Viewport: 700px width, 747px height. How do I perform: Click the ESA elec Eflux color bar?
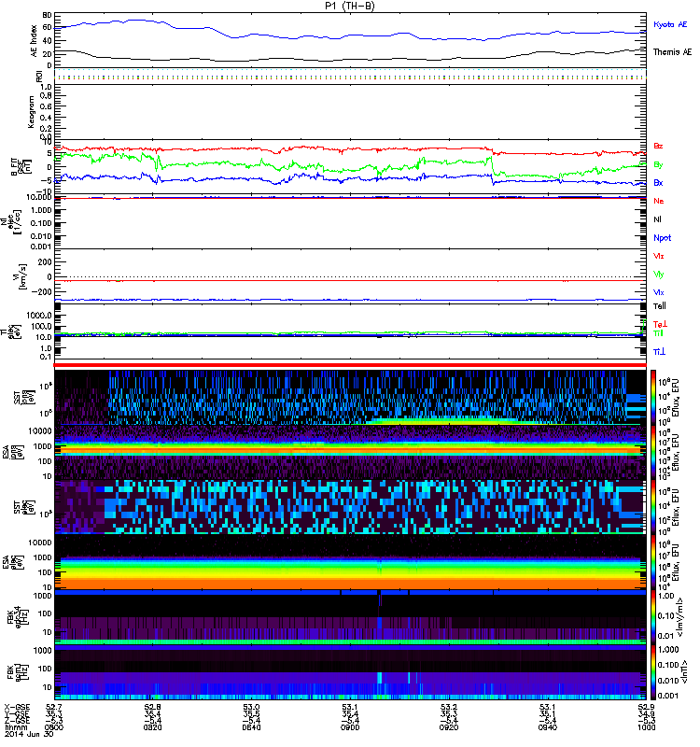pos(653,562)
